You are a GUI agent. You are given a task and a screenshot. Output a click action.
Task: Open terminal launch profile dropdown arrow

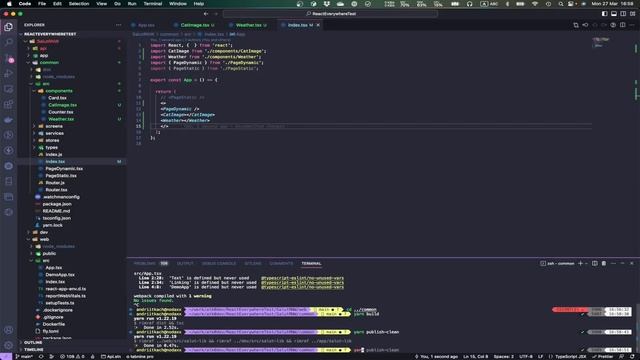point(586,264)
